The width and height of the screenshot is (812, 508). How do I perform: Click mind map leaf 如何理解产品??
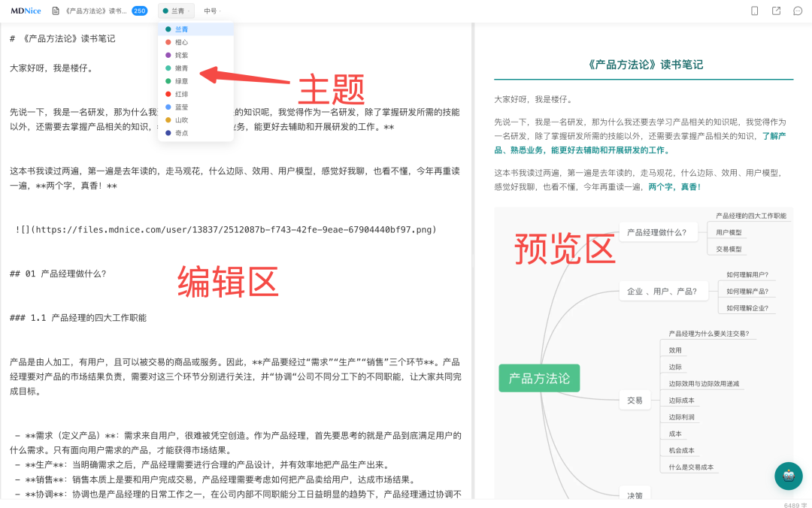click(x=747, y=292)
